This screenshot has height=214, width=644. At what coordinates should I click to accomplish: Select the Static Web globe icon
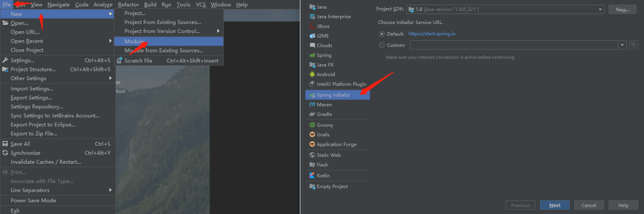pos(312,155)
